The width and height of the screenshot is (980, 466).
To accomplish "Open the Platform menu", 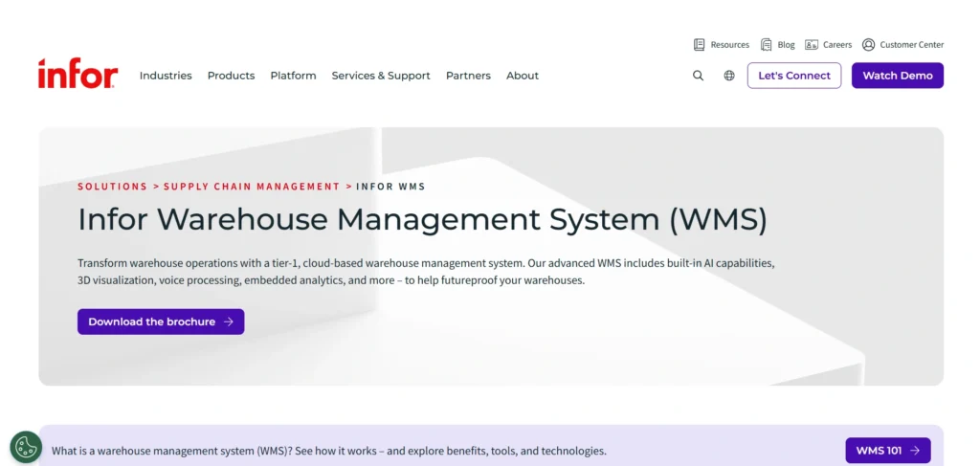I will (x=293, y=76).
